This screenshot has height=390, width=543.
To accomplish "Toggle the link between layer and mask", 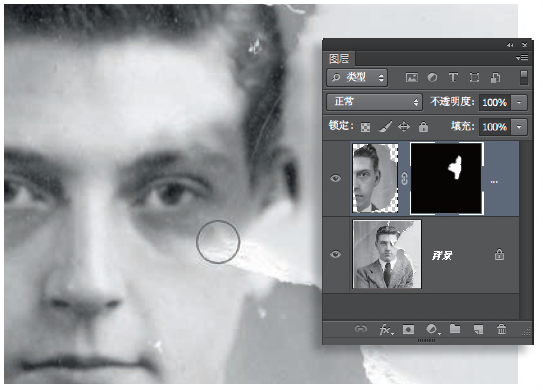I will click(x=404, y=178).
